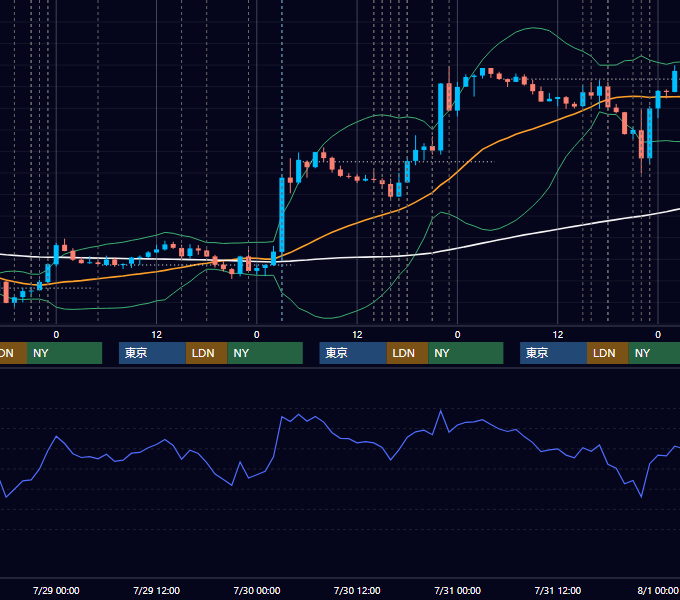This screenshot has height=600, width=680.
Task: Click the 7/30 12:00 date label
Action: (357, 591)
